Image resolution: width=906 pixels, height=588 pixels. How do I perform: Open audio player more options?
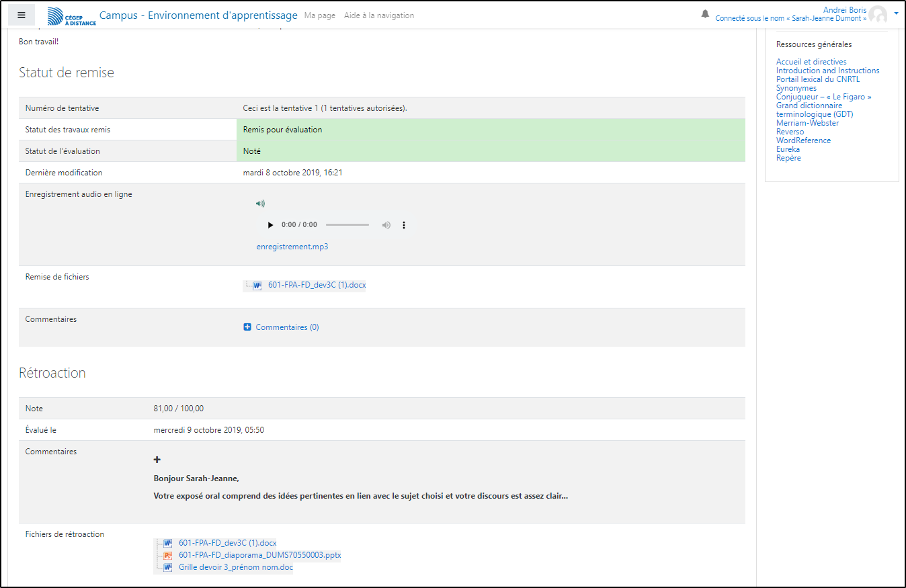click(404, 225)
